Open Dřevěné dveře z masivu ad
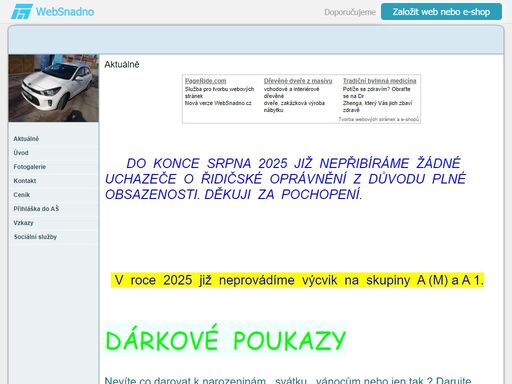Screen dimensions: 512x384 [298, 81]
